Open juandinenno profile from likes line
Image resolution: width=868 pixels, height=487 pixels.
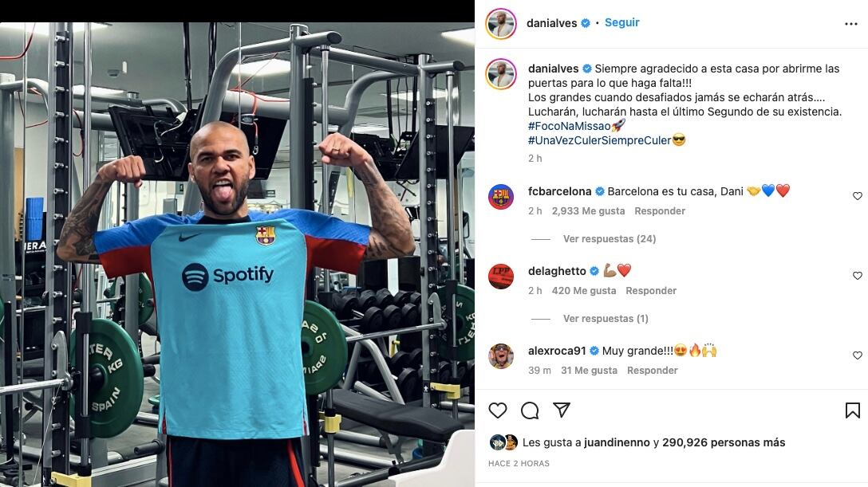(x=617, y=442)
